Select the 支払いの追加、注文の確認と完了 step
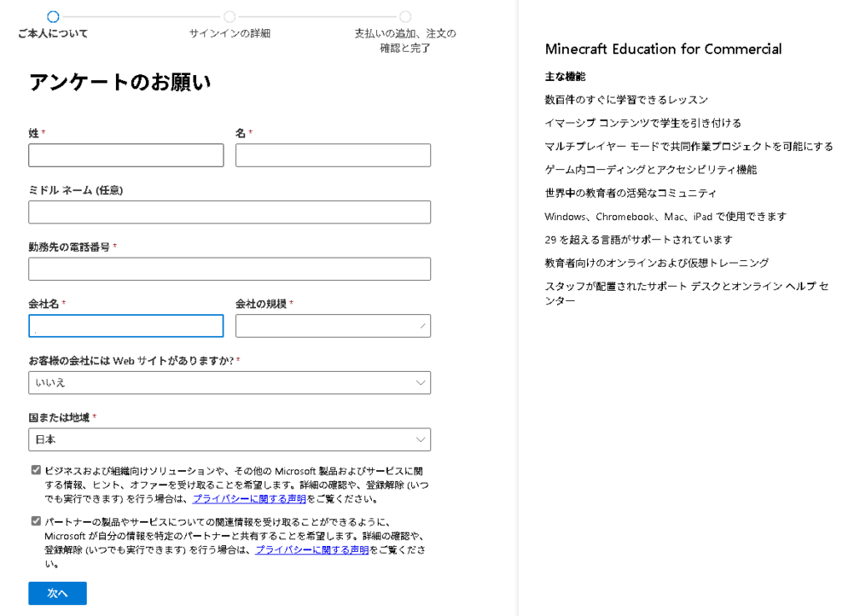 click(x=405, y=33)
